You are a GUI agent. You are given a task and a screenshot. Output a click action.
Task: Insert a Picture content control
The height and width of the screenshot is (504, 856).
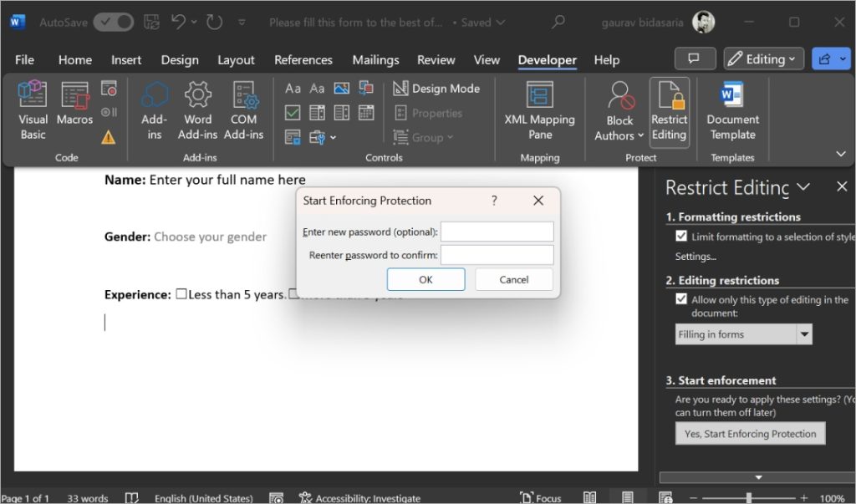pyautogui.click(x=341, y=88)
